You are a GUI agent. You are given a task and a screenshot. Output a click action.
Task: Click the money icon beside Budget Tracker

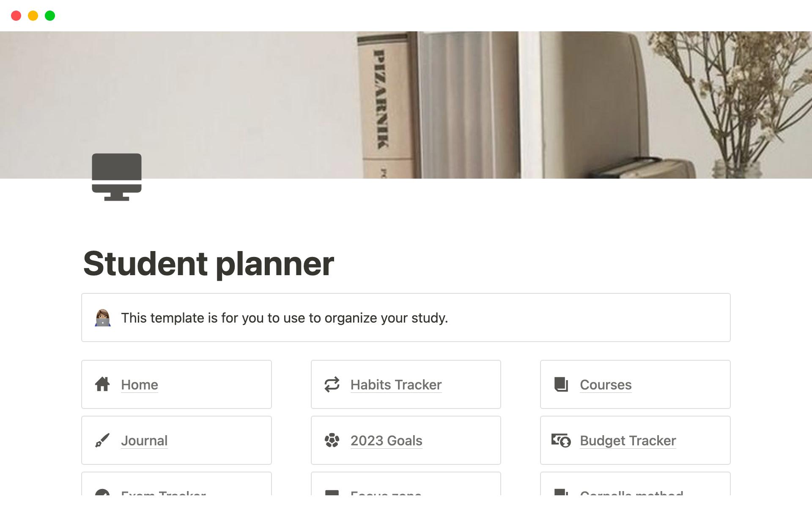click(x=561, y=440)
